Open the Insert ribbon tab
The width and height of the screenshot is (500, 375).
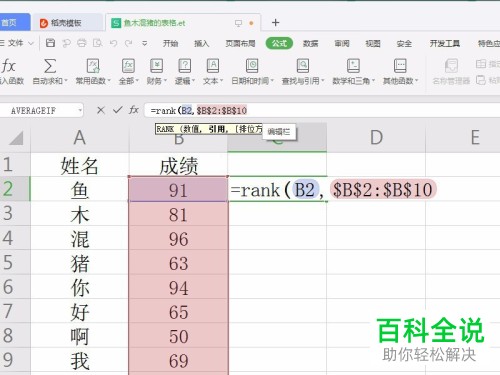pos(202,43)
